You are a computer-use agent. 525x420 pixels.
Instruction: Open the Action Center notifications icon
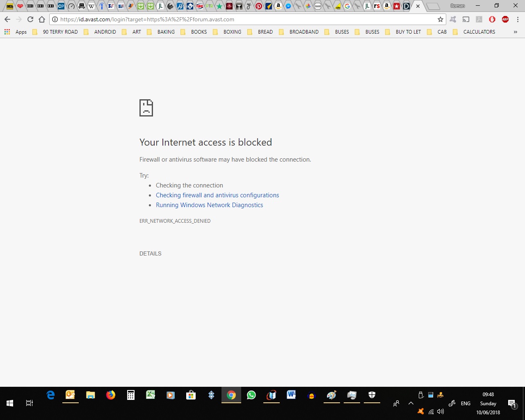tap(512, 404)
